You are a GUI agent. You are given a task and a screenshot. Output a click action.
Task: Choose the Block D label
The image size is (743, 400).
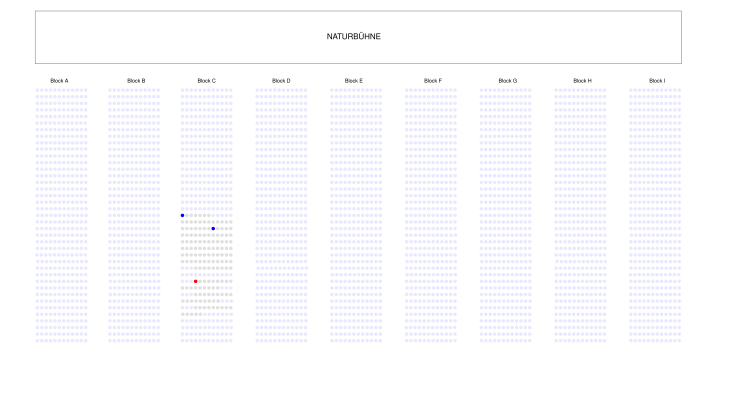point(281,80)
